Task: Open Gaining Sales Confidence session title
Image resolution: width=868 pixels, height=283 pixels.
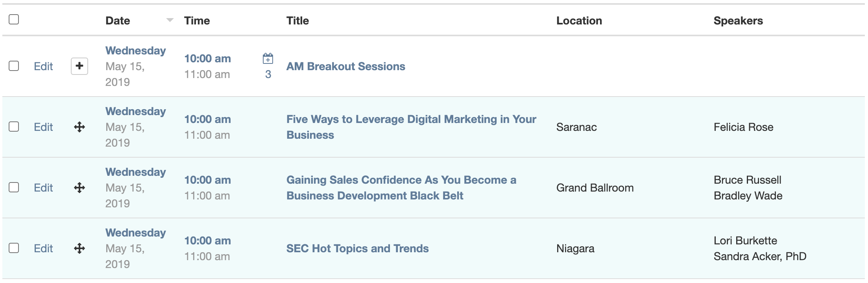Action: (x=401, y=180)
